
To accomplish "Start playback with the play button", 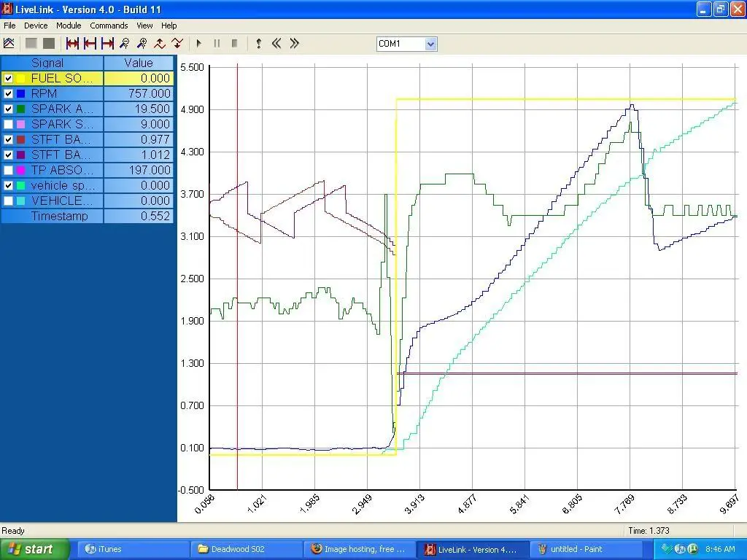I will 199,44.
